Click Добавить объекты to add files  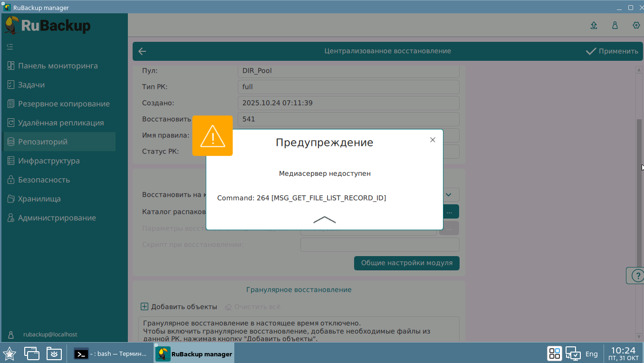(179, 307)
